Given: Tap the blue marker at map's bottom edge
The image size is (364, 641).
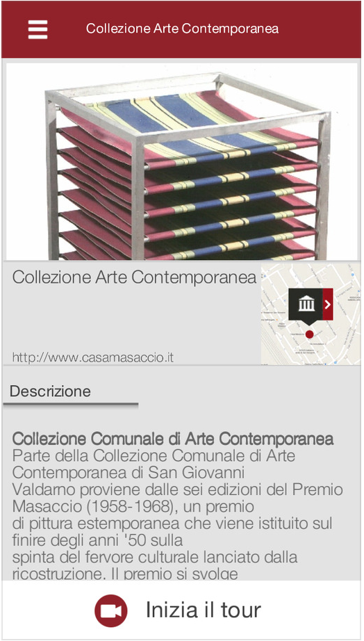Looking at the screenshot, I should [x=335, y=362].
